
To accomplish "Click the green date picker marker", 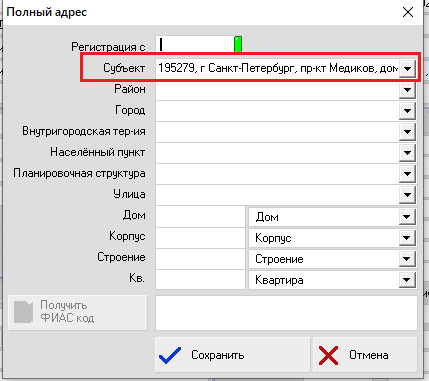I will tap(238, 44).
